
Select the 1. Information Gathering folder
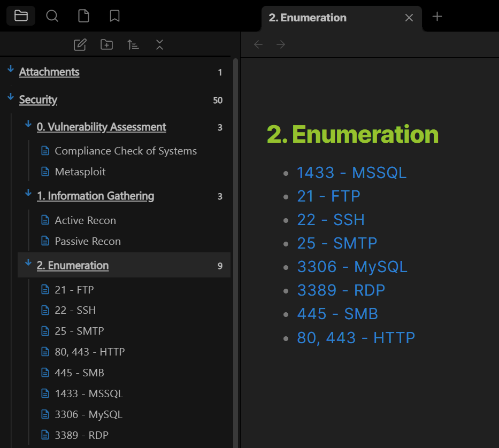point(96,196)
